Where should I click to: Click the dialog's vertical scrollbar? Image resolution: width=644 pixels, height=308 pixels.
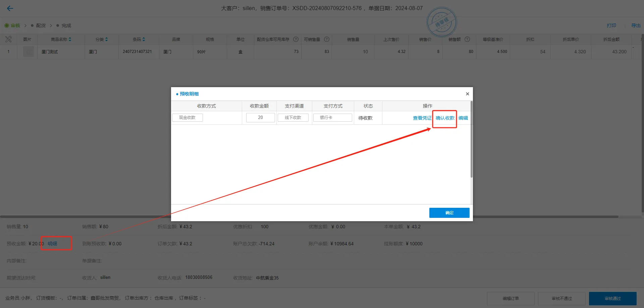tap(471, 141)
